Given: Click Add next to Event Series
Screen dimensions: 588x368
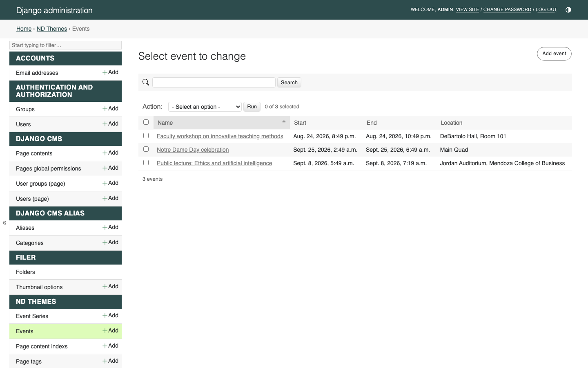Looking at the screenshot, I should click(110, 316).
